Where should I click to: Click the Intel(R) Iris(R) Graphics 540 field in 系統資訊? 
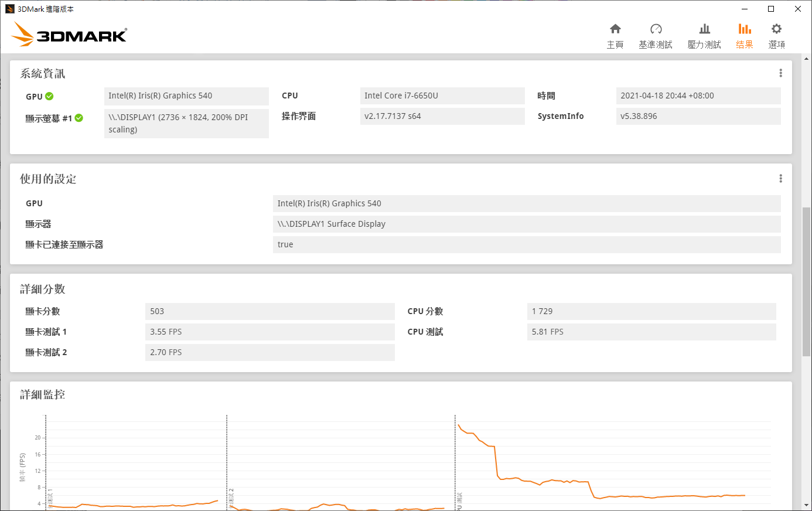186,96
